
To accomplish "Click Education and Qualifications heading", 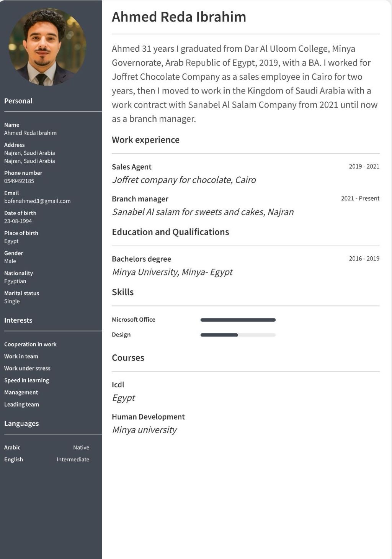I will click(170, 232).
